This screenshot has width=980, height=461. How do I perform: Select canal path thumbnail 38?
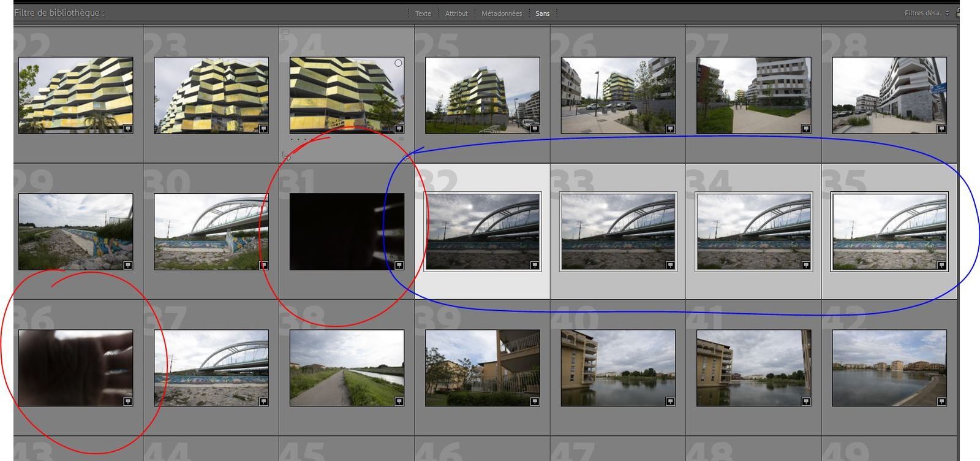[347, 368]
